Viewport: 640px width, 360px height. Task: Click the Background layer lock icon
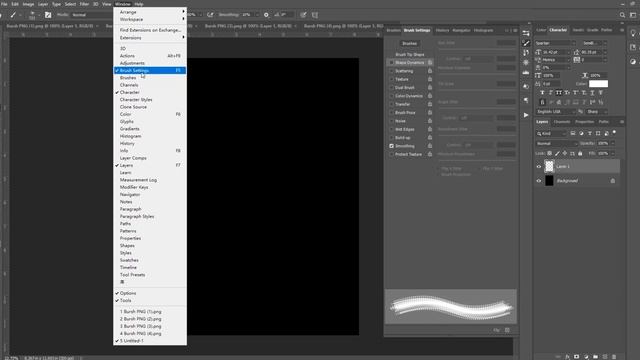(x=613, y=180)
